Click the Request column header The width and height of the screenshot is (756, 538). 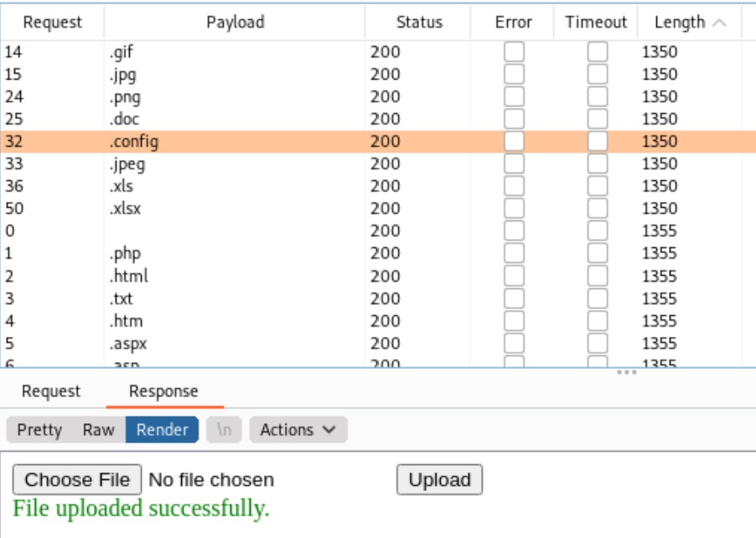coord(52,23)
